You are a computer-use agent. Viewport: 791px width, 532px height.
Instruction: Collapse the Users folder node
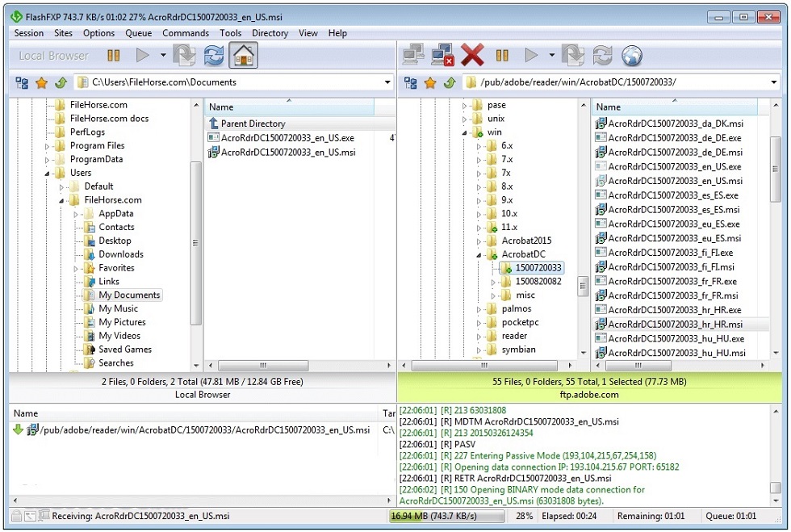[47, 174]
